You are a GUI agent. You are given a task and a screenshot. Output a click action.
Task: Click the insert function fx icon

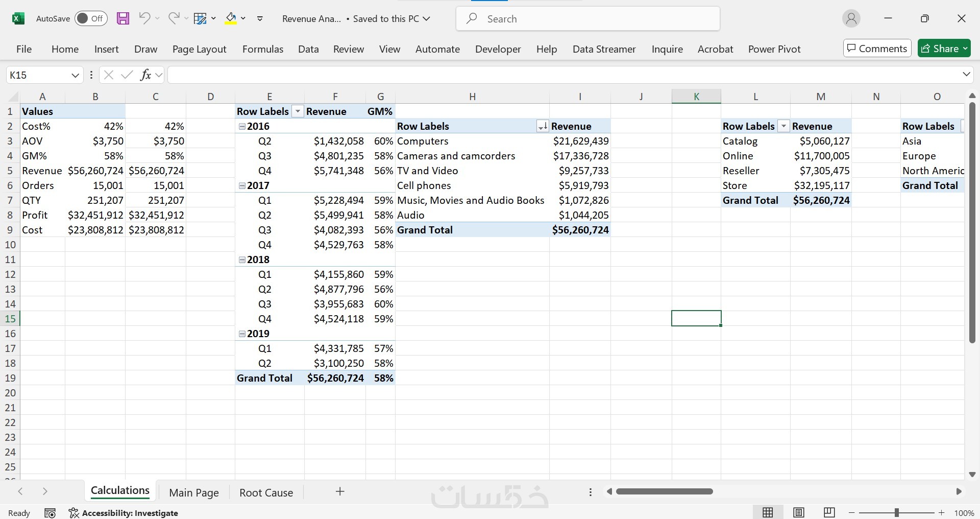pyautogui.click(x=146, y=75)
